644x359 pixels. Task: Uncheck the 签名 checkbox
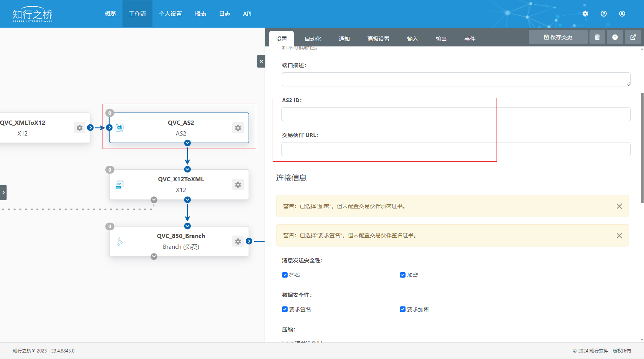tap(285, 275)
